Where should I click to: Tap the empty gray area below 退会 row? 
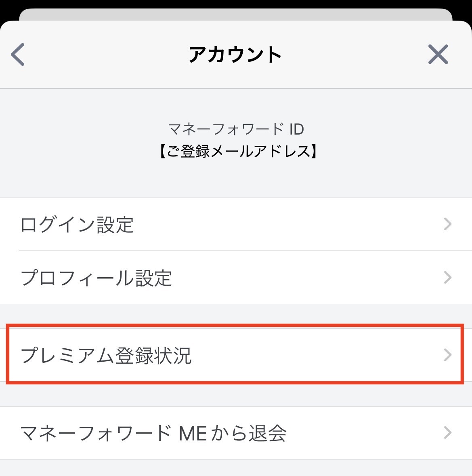click(236, 468)
